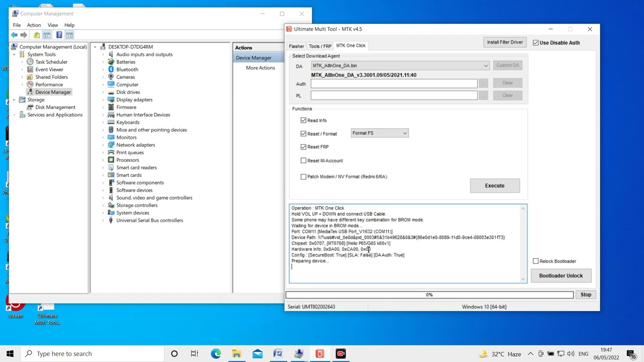Click the log scrollbar down arrow
The width and height of the screenshot is (644, 362).
coord(523,279)
